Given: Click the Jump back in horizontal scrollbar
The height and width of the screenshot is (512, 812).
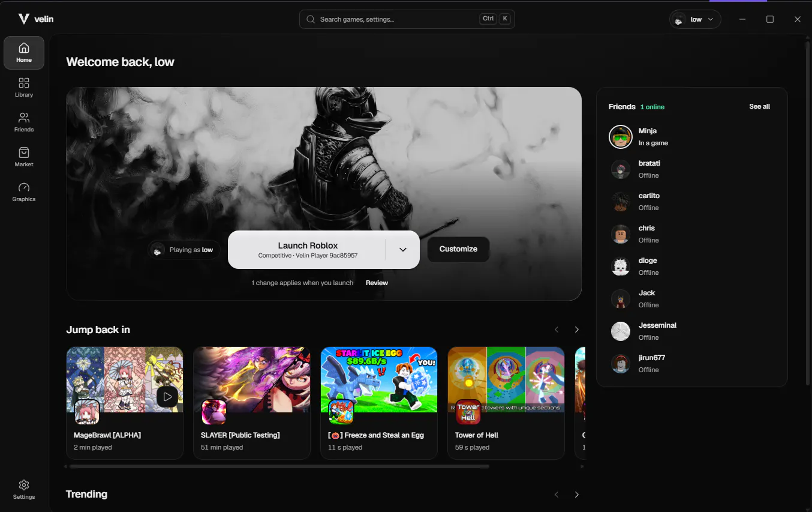Looking at the screenshot, I should click(279, 466).
